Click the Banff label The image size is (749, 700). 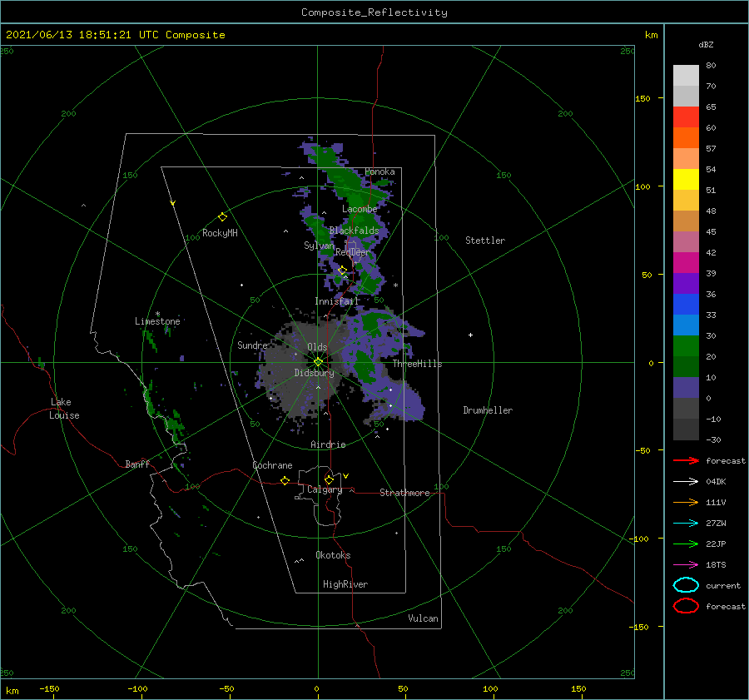[137, 464]
